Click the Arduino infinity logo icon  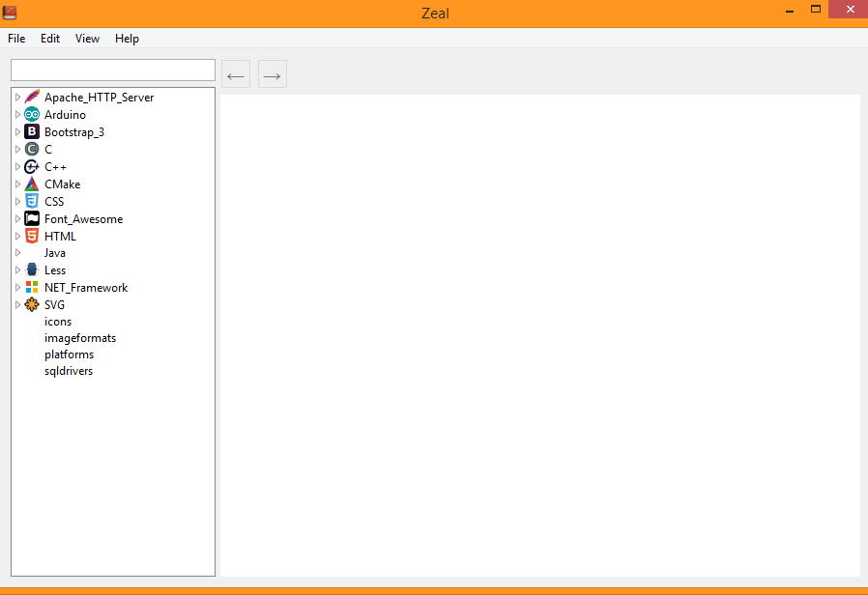(x=32, y=115)
